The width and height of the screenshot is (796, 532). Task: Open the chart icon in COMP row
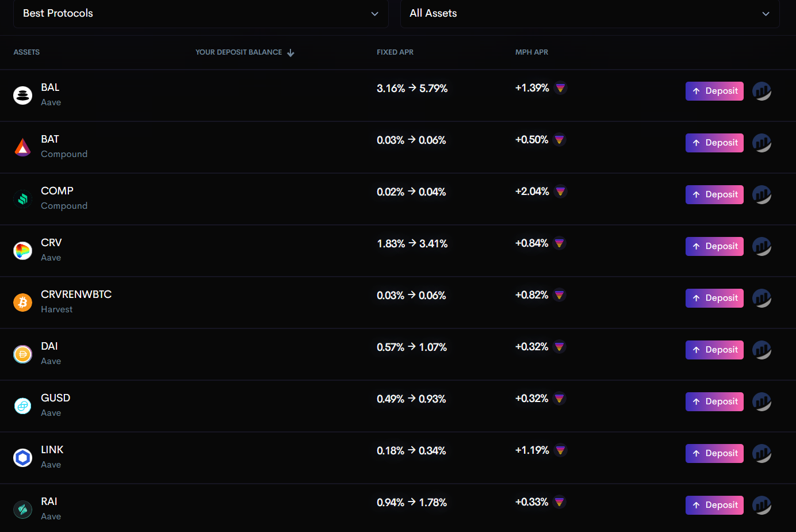coord(761,194)
